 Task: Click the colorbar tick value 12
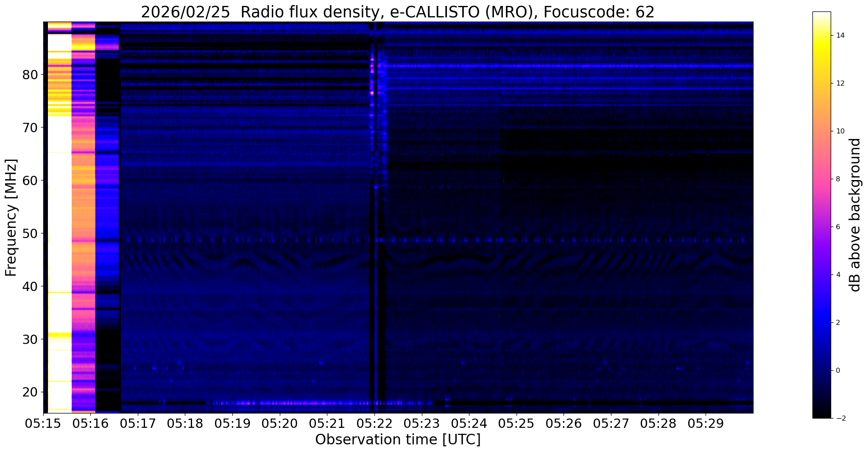point(840,83)
